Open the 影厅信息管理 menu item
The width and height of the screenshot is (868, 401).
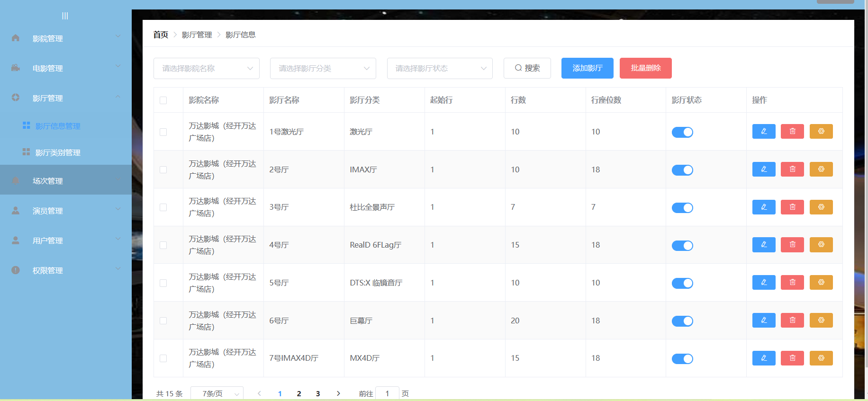(x=66, y=126)
